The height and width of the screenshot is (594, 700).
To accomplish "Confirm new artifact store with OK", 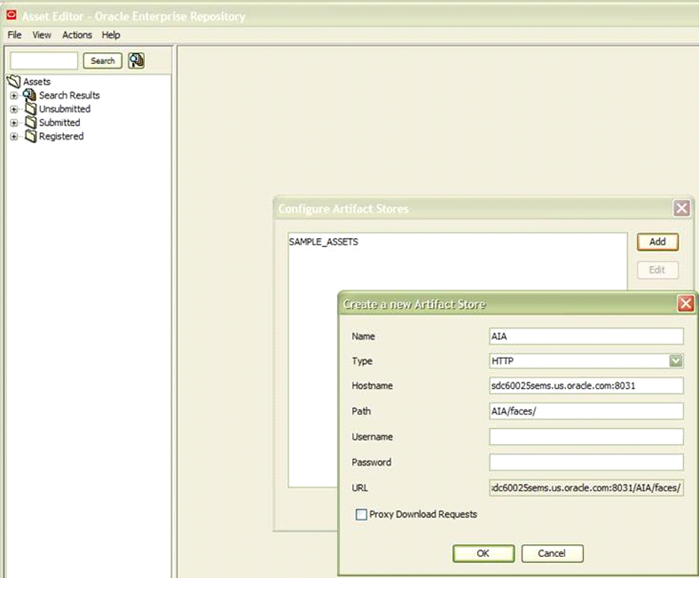I will pos(484,553).
